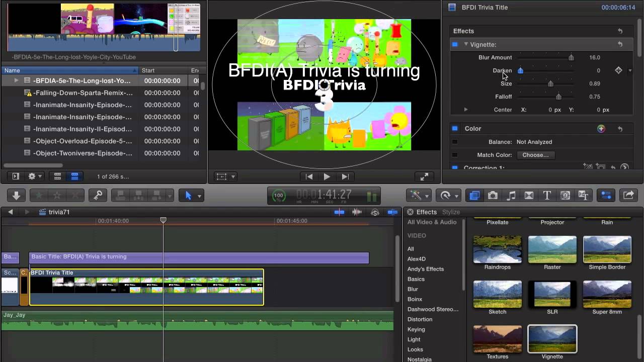Select the Keying effects category
644x362 pixels.
(x=416, y=329)
